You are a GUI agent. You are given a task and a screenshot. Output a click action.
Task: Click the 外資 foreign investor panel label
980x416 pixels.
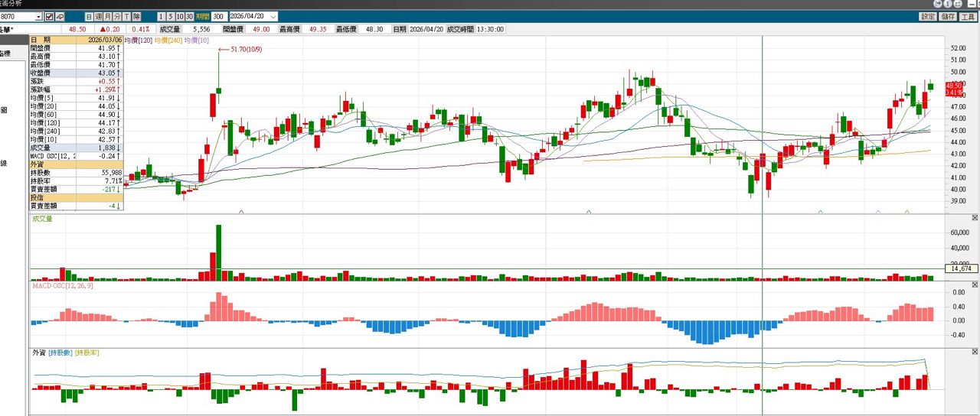click(x=38, y=353)
